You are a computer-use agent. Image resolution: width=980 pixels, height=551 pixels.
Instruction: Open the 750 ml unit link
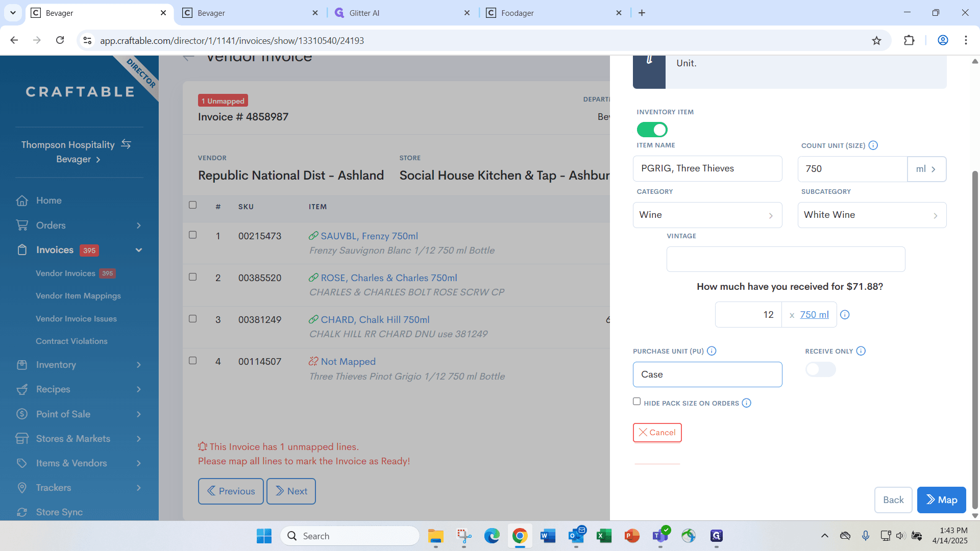[x=814, y=315]
